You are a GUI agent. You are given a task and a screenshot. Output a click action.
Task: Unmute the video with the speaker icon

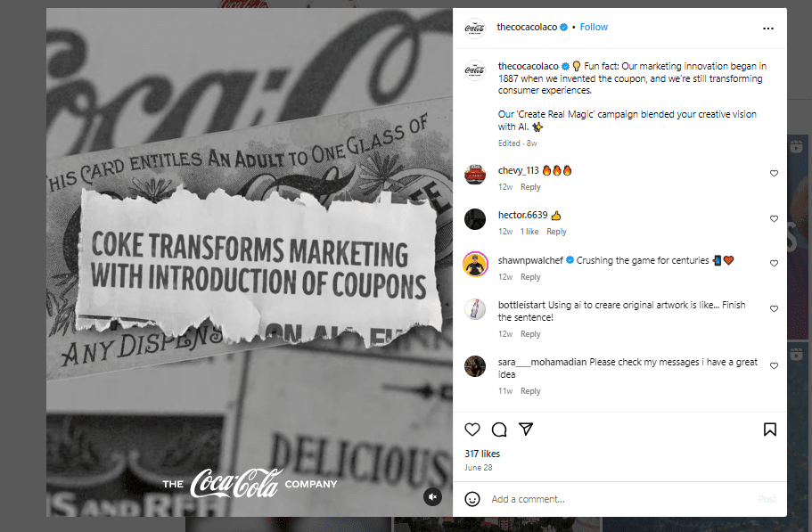[x=433, y=496]
